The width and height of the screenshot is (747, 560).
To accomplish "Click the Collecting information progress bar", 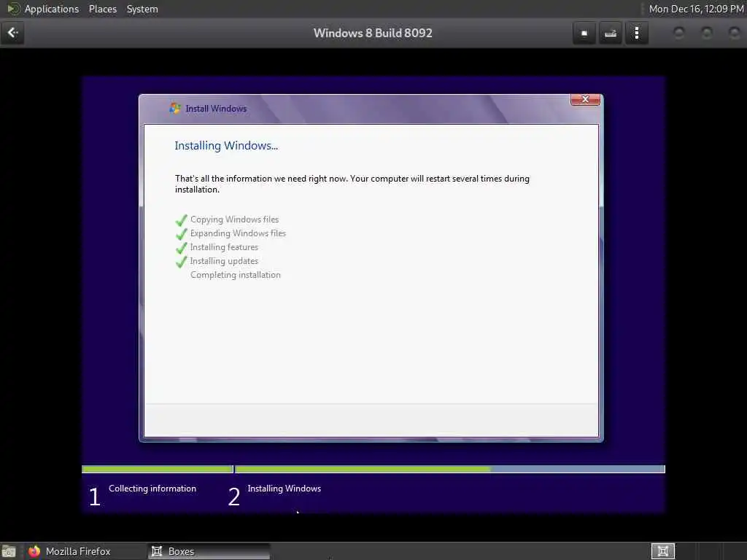I will click(x=158, y=470).
